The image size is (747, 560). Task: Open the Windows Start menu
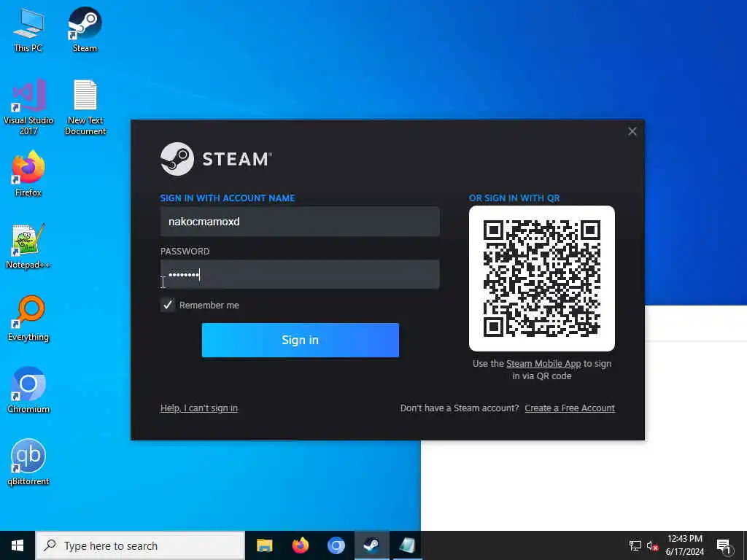click(18, 545)
